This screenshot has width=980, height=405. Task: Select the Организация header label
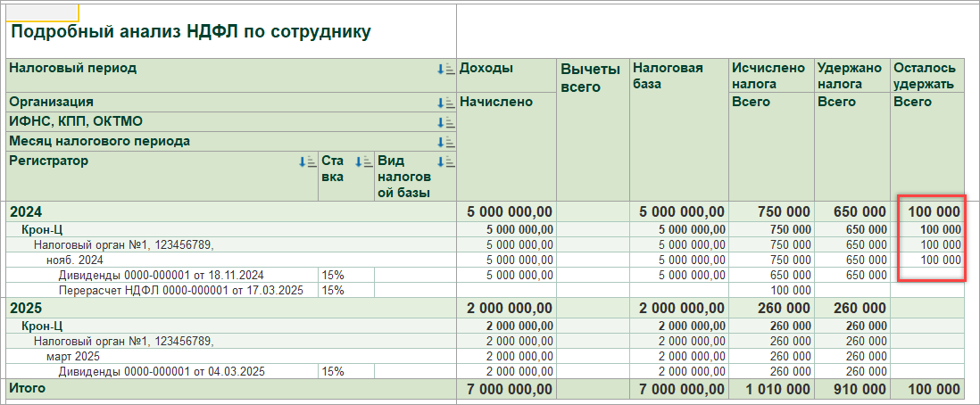tap(51, 102)
